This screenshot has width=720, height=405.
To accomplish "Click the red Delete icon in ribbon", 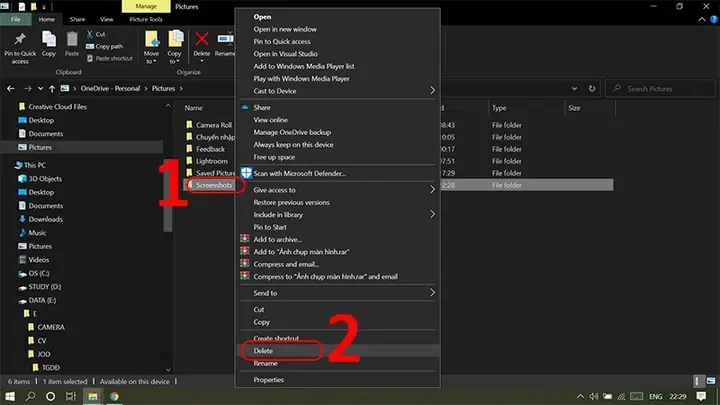I will click(x=202, y=39).
